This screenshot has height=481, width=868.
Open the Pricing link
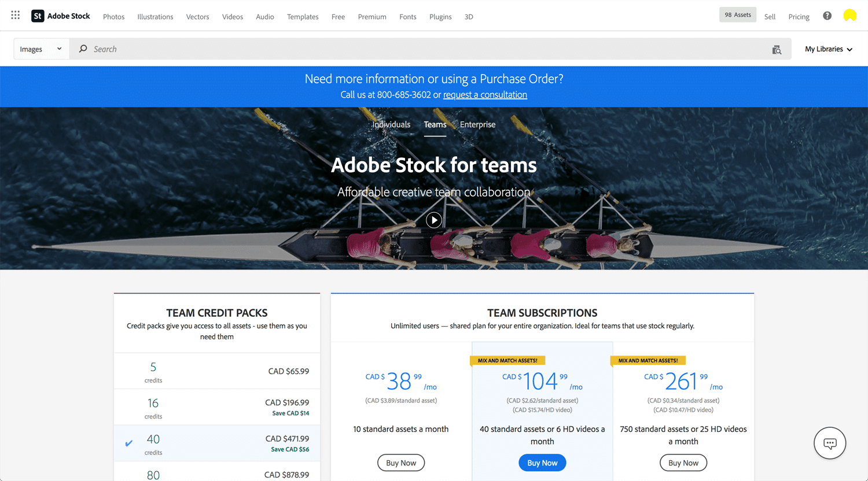(799, 17)
